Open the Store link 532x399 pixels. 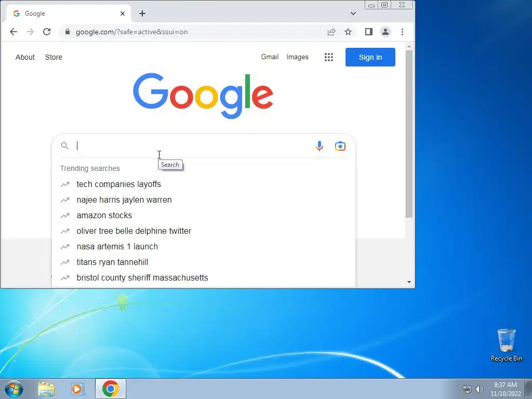[x=54, y=57]
